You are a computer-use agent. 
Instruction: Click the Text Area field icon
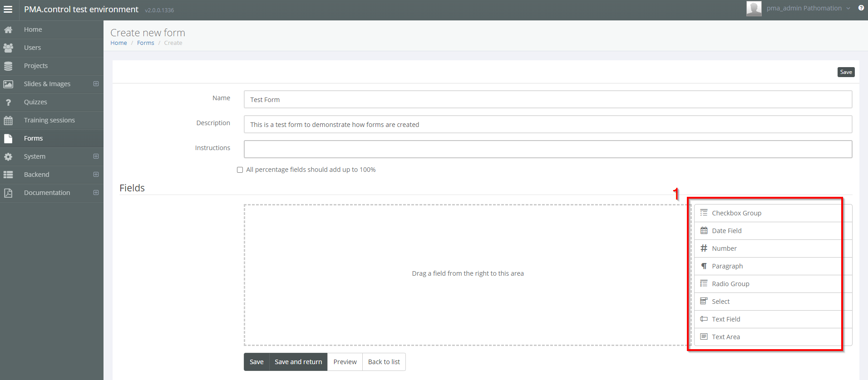tap(704, 336)
